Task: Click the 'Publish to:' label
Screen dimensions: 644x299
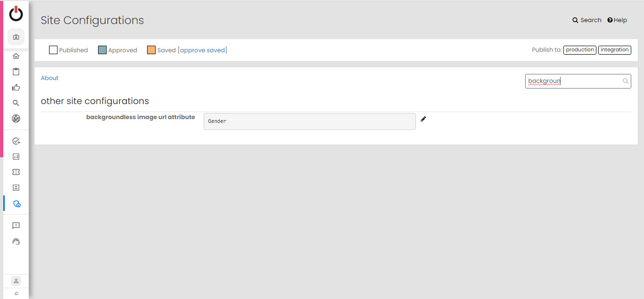Action: click(x=547, y=50)
